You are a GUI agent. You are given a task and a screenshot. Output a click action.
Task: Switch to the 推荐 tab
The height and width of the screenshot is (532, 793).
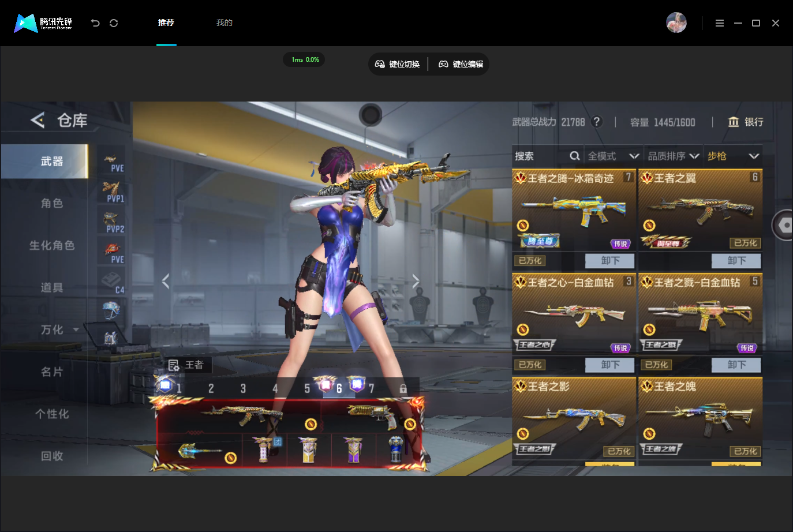coord(166,23)
